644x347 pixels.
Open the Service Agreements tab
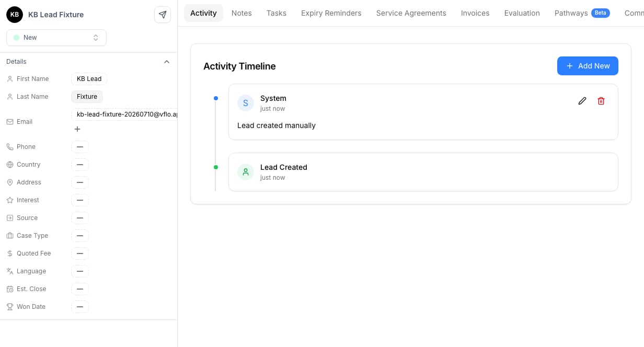point(411,13)
